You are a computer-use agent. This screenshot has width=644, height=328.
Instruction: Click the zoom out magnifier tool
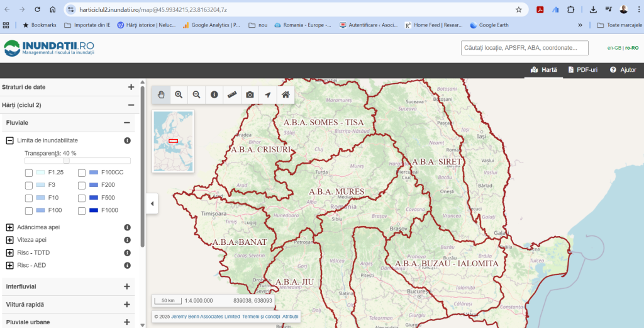pos(196,94)
